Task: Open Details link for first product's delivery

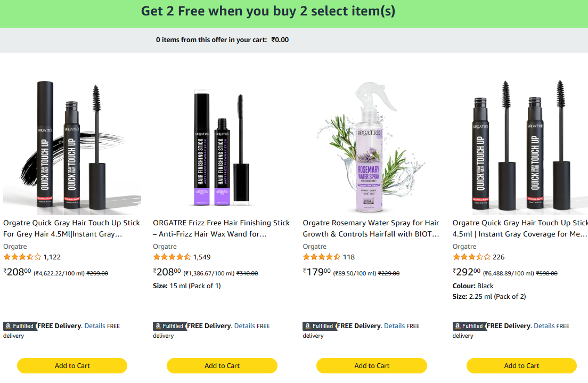Action: 95,325
